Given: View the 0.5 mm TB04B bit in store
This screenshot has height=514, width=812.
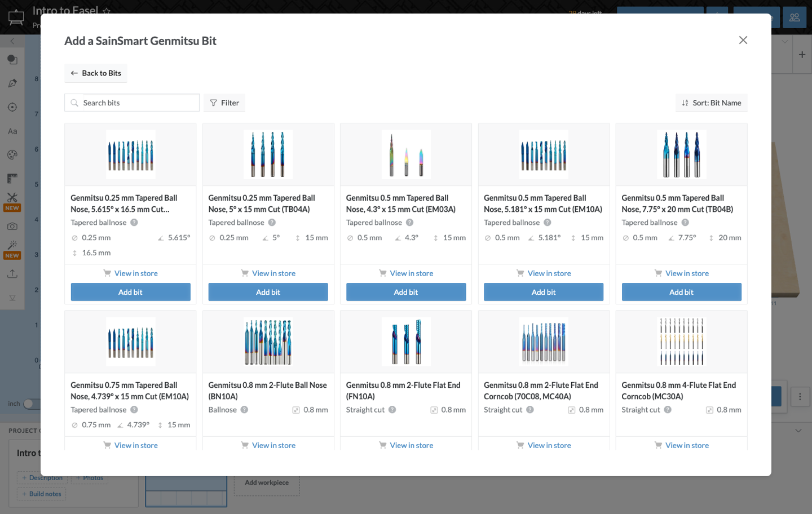Looking at the screenshot, I should pos(681,273).
